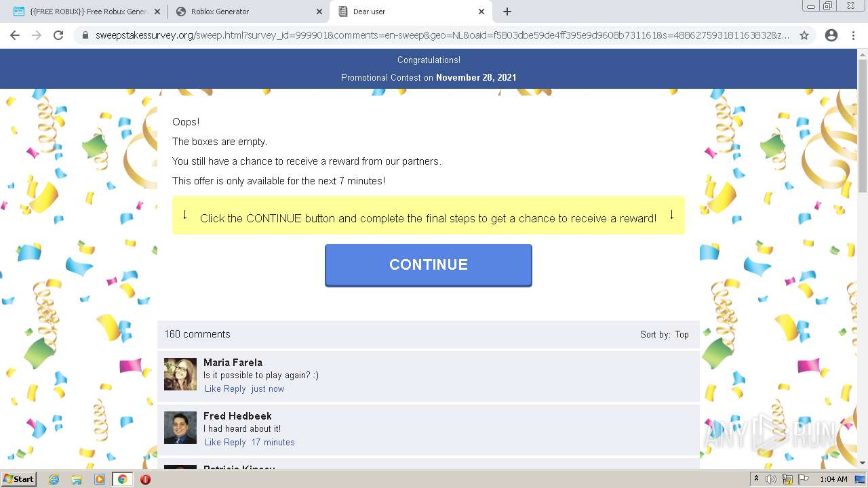The width and height of the screenshot is (868, 488).
Task: Open a new tab with plus icon
Action: tap(507, 12)
